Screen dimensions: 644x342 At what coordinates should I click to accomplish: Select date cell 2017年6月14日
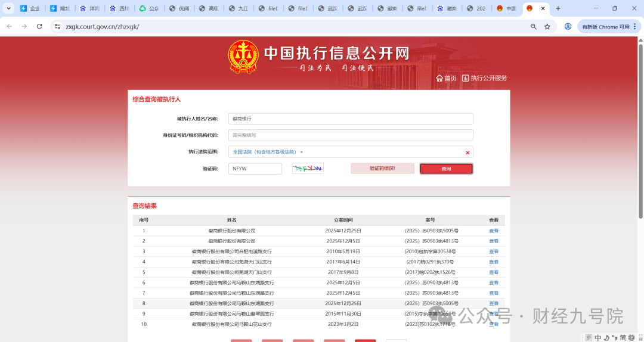tap(343, 262)
